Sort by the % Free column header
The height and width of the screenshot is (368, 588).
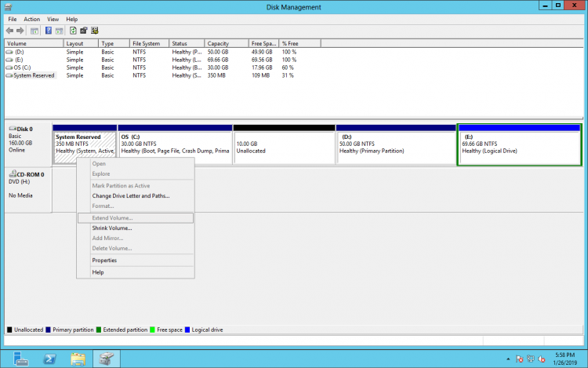click(x=299, y=43)
